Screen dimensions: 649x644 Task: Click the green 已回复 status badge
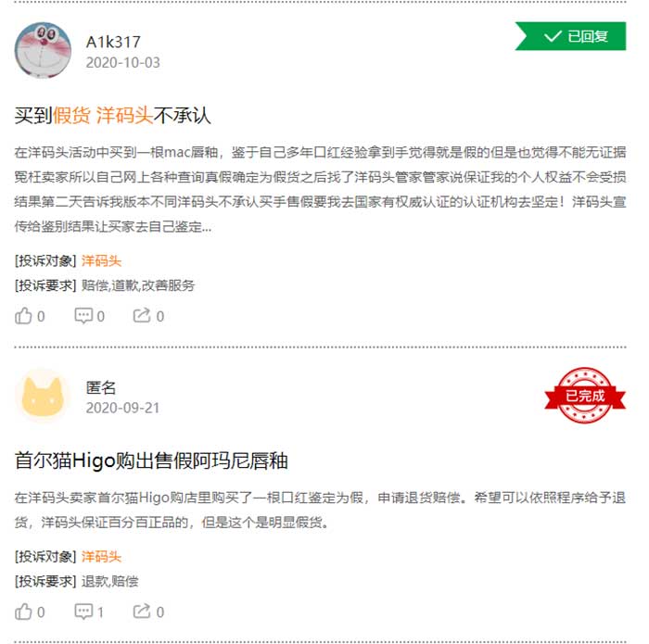pyautogui.click(x=570, y=36)
